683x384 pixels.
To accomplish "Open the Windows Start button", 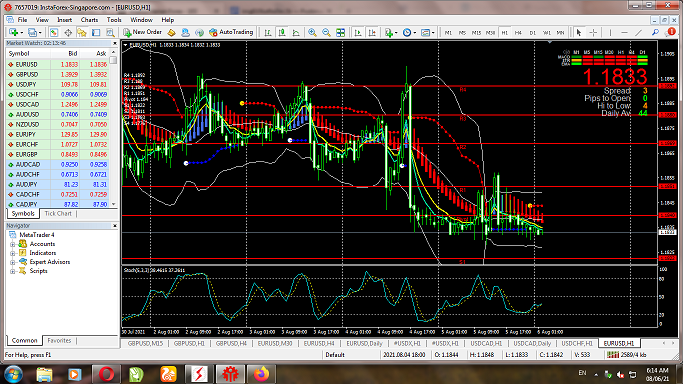I will [x=14, y=374].
